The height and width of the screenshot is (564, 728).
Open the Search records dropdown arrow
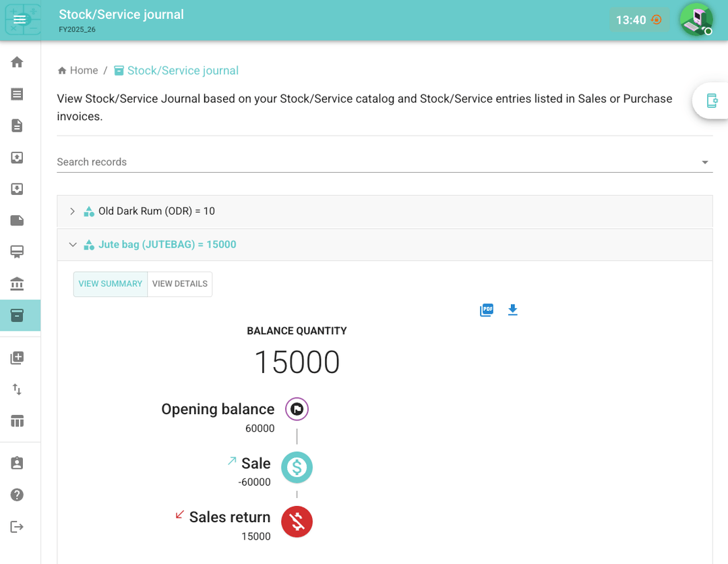tap(705, 163)
